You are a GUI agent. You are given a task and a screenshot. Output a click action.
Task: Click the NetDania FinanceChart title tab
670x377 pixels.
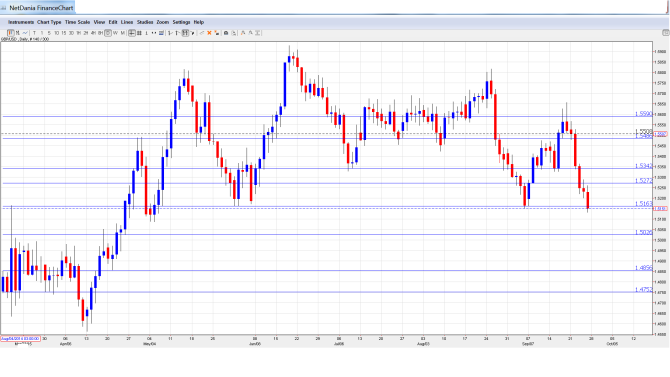38,8
